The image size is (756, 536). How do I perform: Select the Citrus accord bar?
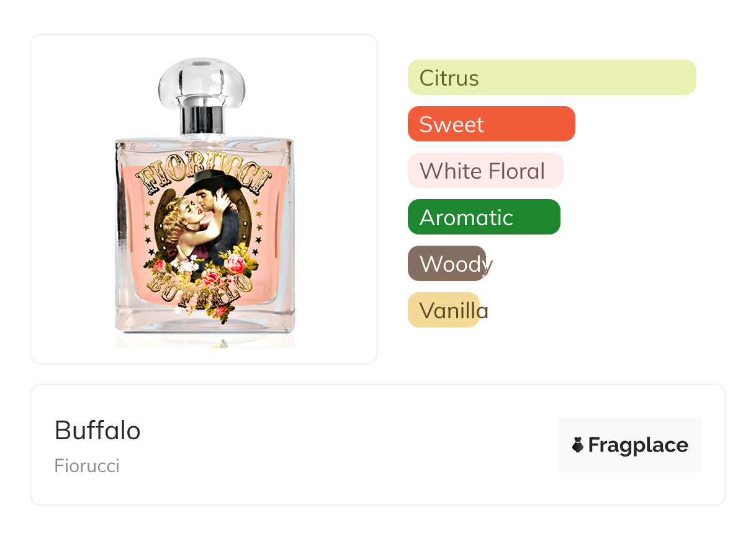click(x=551, y=78)
